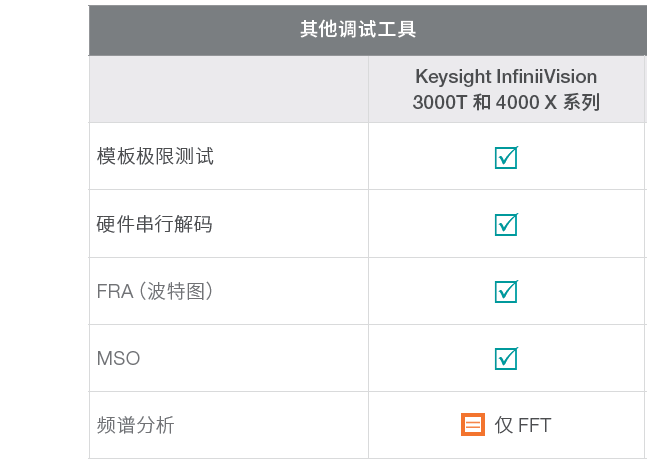Uncheck the FRA row checkbox
Screen dimensions: 647x464
click(506, 291)
